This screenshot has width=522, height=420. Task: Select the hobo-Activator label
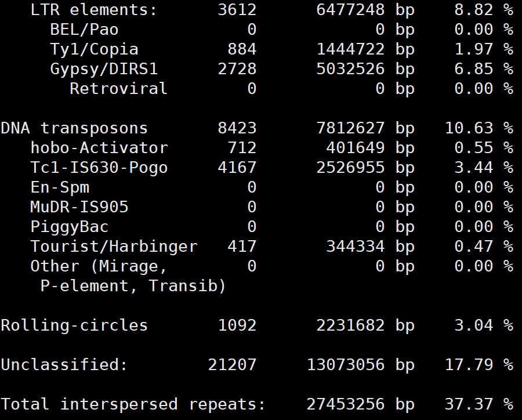(99, 148)
